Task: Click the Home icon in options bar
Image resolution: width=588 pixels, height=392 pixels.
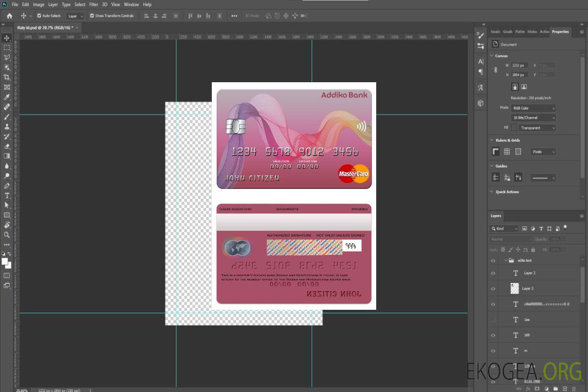Action: tap(9, 16)
